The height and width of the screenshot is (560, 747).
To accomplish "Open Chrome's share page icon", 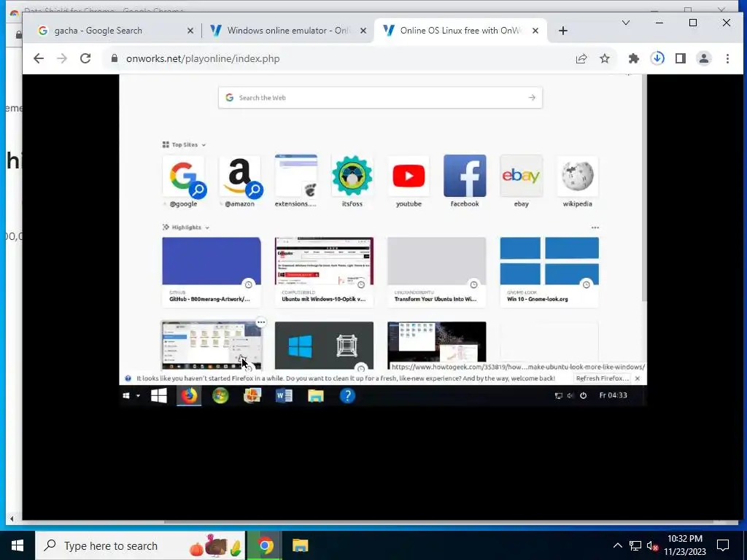I will pos(581,58).
